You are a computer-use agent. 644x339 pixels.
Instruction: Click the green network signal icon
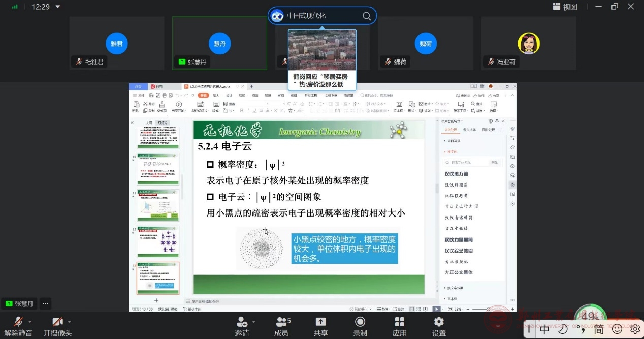[x=15, y=7]
